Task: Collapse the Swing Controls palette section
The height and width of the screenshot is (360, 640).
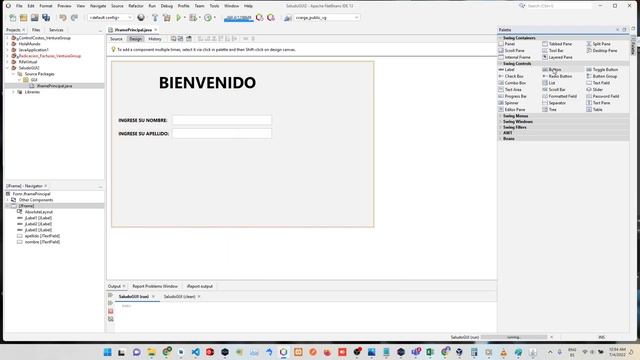Action: tap(500, 64)
